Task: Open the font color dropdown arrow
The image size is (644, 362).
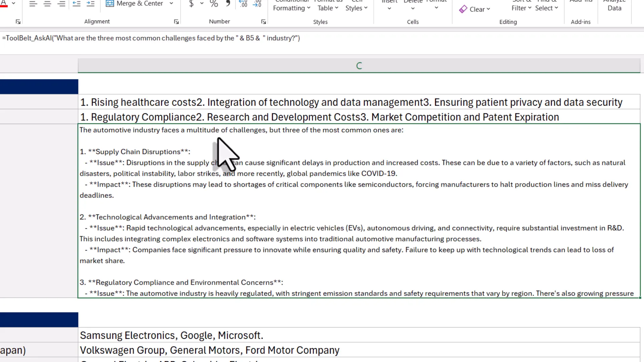Action: pyautogui.click(x=14, y=4)
